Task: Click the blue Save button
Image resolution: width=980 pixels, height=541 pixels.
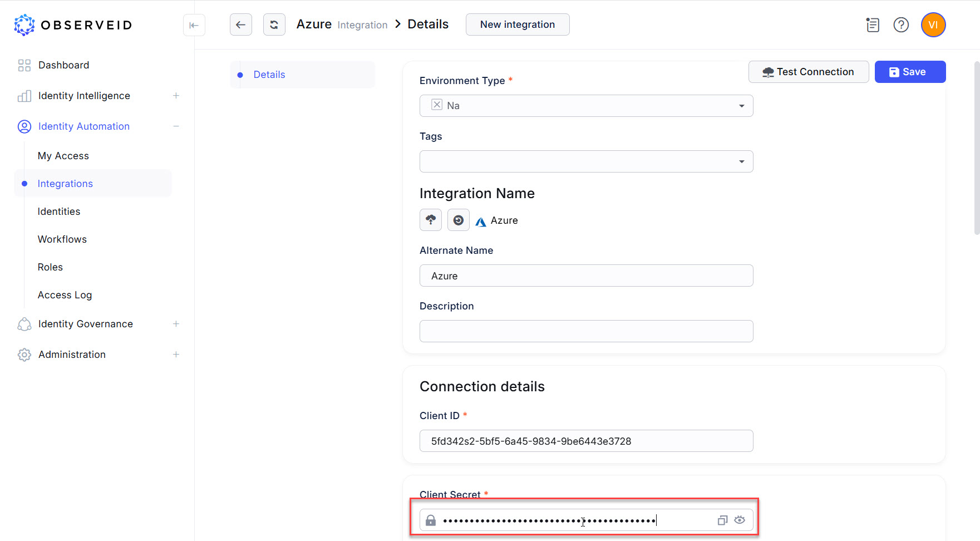Action: coord(909,72)
